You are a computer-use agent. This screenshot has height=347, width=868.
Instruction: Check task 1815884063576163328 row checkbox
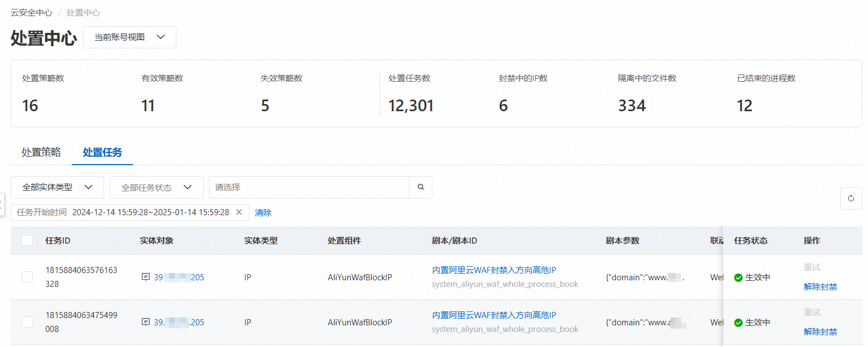(27, 277)
